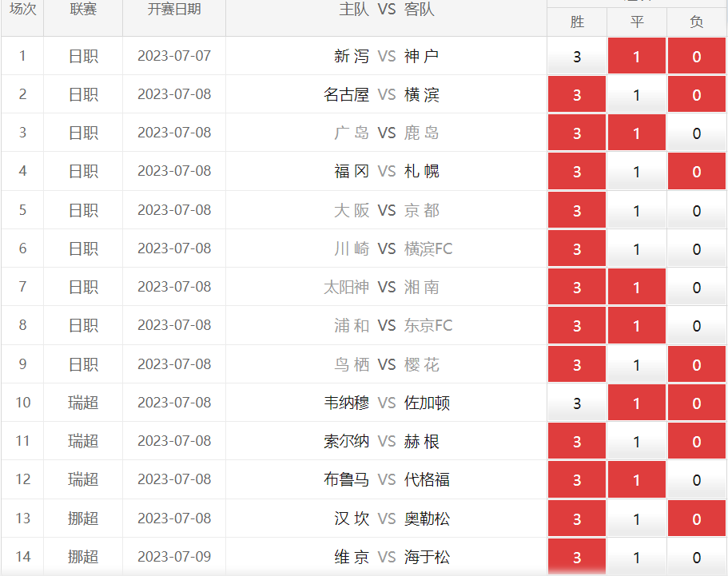
Task: Deselect win option 3 for 福冈 vs 札幌
Action: (x=577, y=172)
